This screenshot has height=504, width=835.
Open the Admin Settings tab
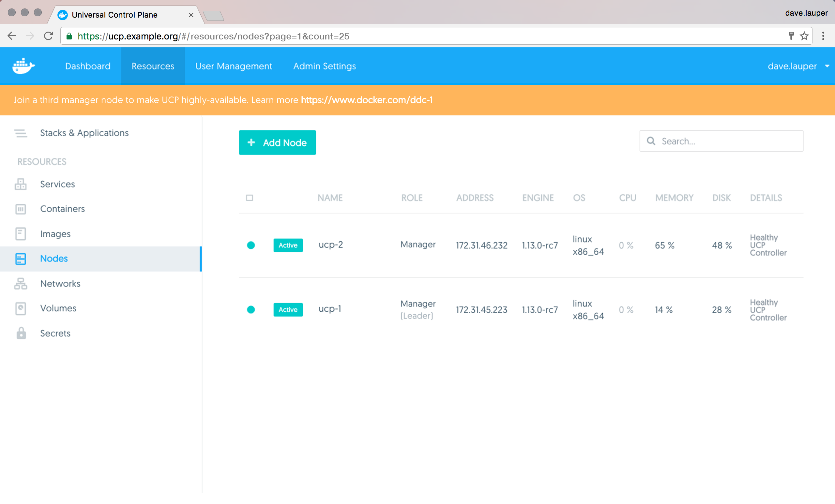tap(324, 66)
